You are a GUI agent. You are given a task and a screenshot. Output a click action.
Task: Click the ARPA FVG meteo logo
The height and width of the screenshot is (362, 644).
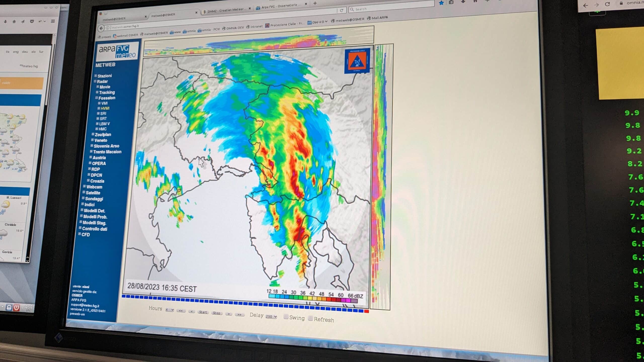[x=117, y=51]
